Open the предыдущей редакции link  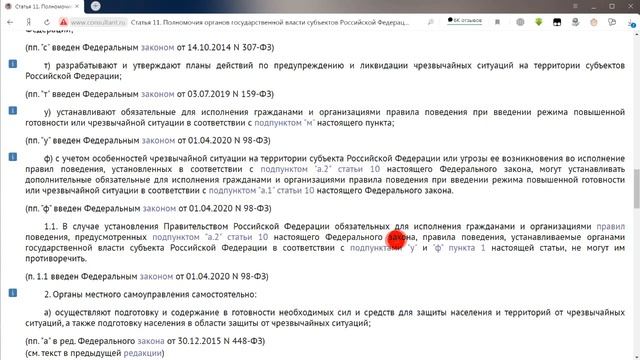click(x=143, y=353)
